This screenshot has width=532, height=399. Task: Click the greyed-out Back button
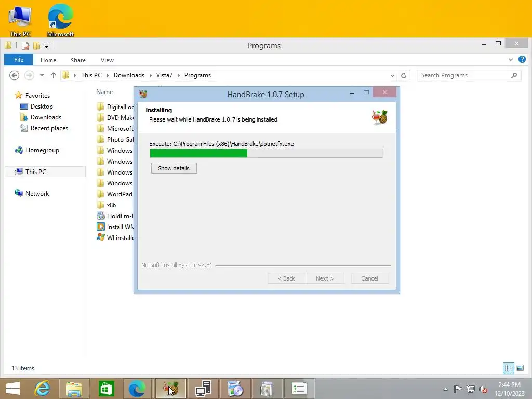tap(286, 278)
